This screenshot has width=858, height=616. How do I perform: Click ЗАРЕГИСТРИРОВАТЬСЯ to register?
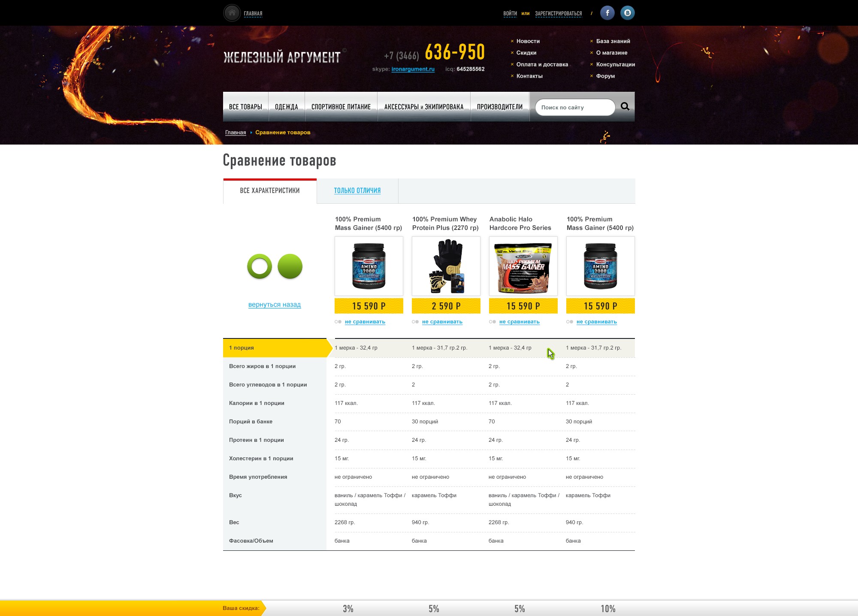[x=558, y=13]
